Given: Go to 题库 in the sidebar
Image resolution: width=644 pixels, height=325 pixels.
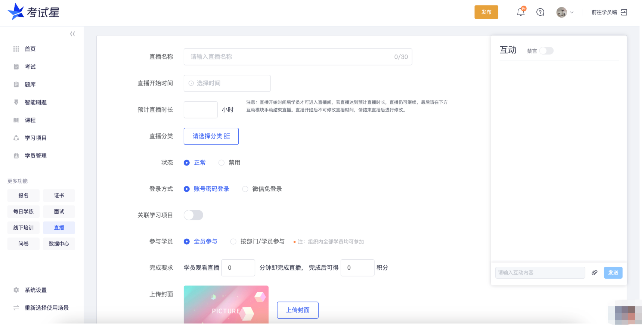Looking at the screenshot, I should coord(30,85).
